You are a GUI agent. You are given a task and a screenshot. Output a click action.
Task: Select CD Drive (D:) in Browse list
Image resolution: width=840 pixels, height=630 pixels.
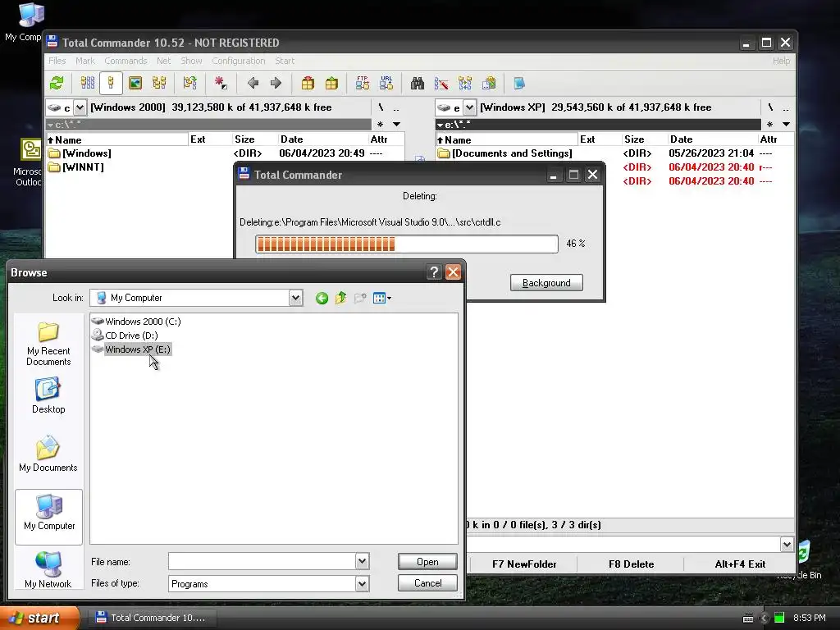point(125,336)
